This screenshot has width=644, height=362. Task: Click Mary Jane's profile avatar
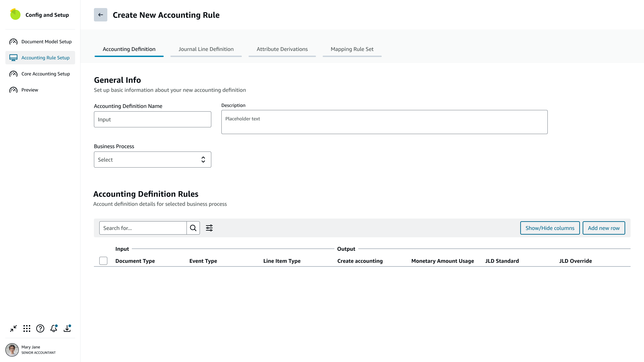(12, 350)
